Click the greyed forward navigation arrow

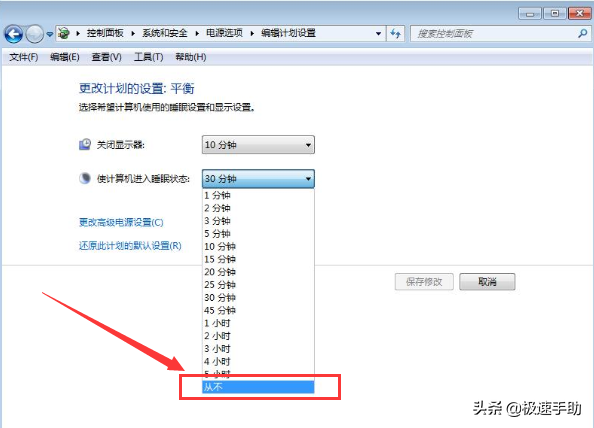coord(34,34)
